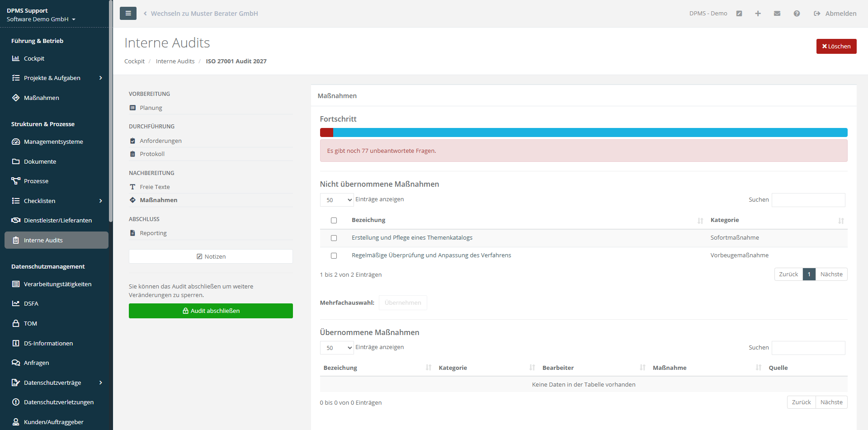Open entries-per-page dropdown for Nicht übernommene Maßnahmen
Screen dimensions: 868x430
[x=337, y=200]
